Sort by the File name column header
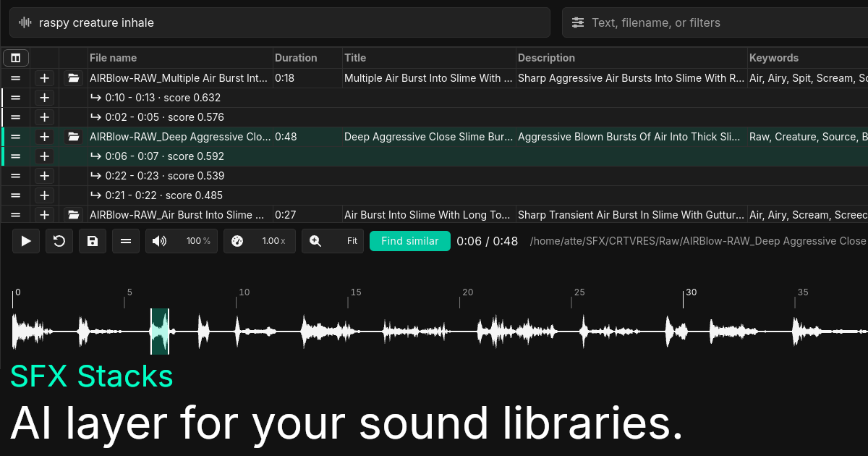Image resolution: width=868 pixels, height=456 pixels. click(x=113, y=58)
